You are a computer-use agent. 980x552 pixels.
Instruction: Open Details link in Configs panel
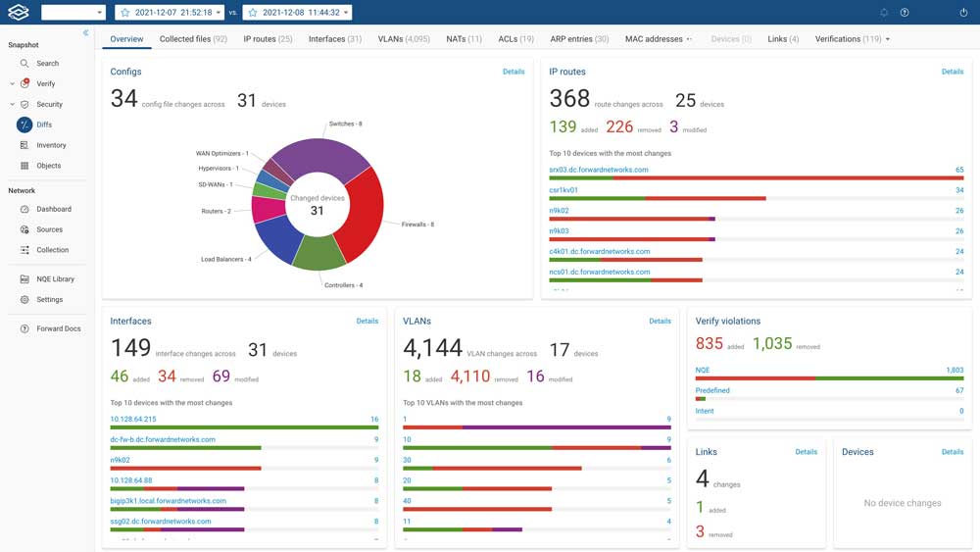(514, 72)
